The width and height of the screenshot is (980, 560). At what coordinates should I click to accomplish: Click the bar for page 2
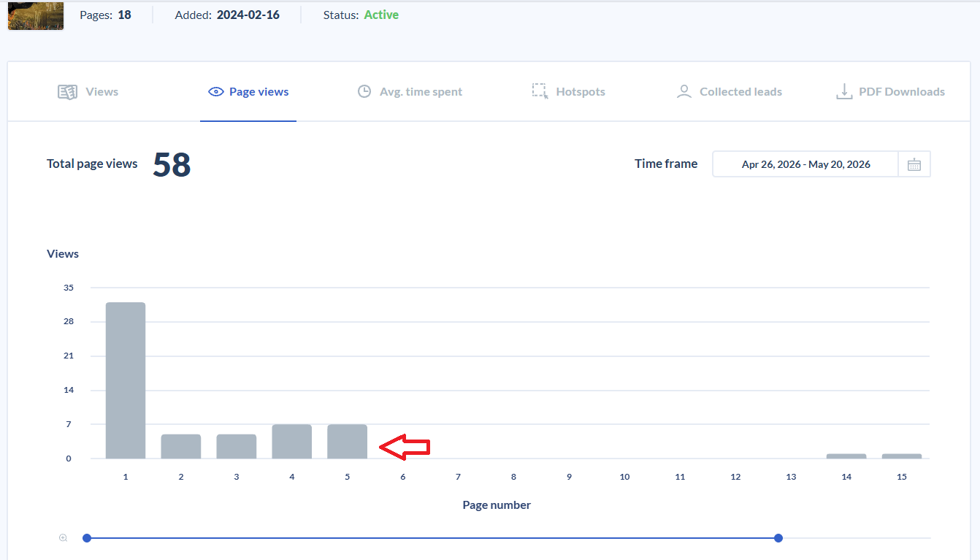181,446
